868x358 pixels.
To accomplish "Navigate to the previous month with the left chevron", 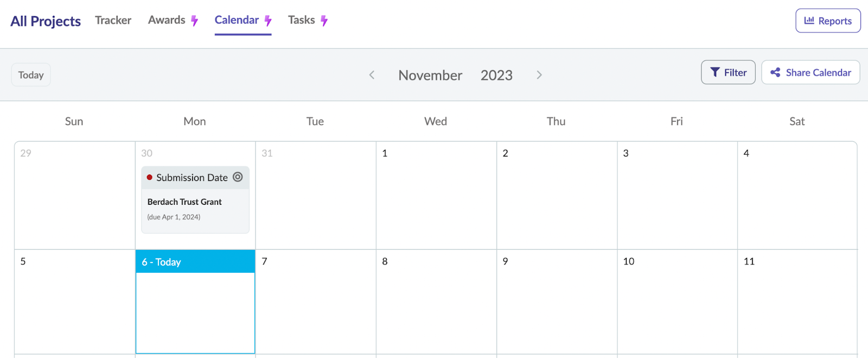I will click(372, 75).
